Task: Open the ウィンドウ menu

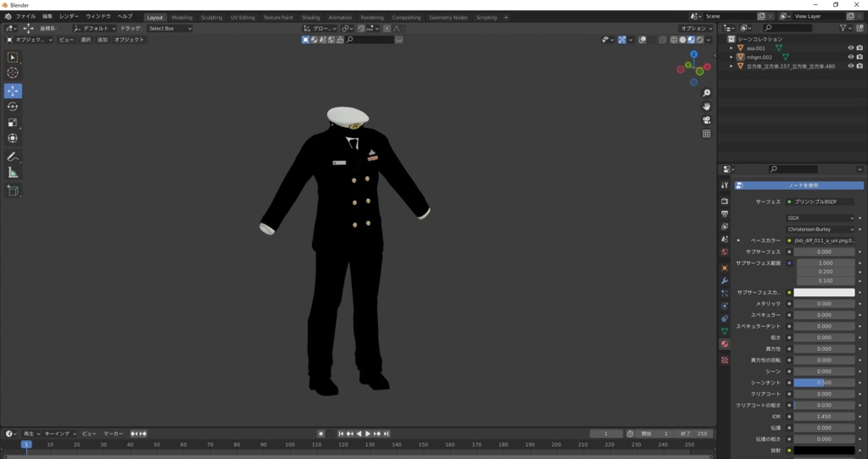Action: click(x=98, y=17)
